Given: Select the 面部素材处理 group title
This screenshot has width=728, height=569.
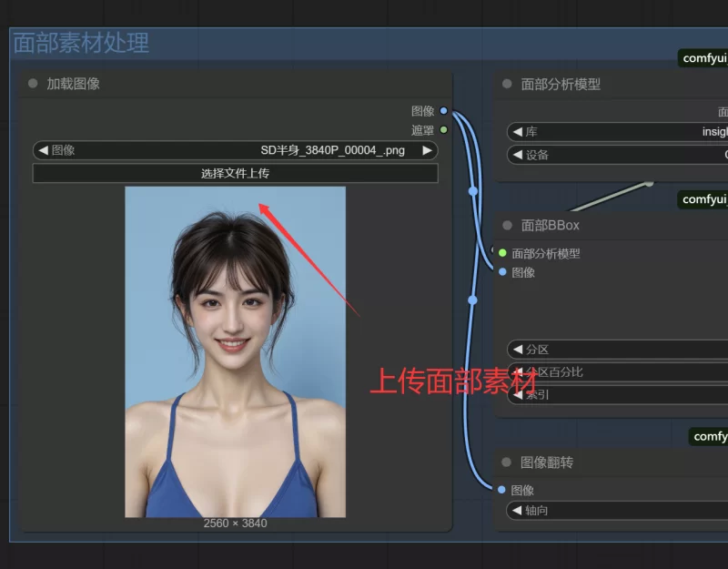Looking at the screenshot, I should [x=81, y=43].
